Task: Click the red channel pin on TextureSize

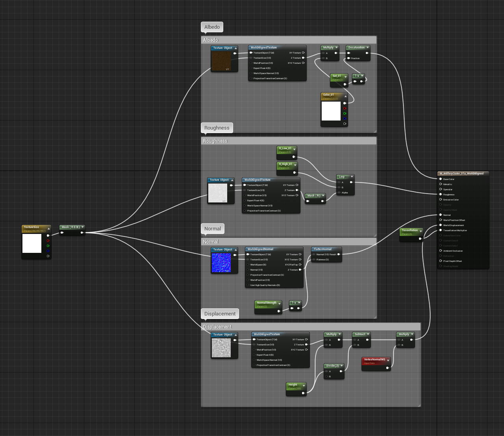Action: 48,241
